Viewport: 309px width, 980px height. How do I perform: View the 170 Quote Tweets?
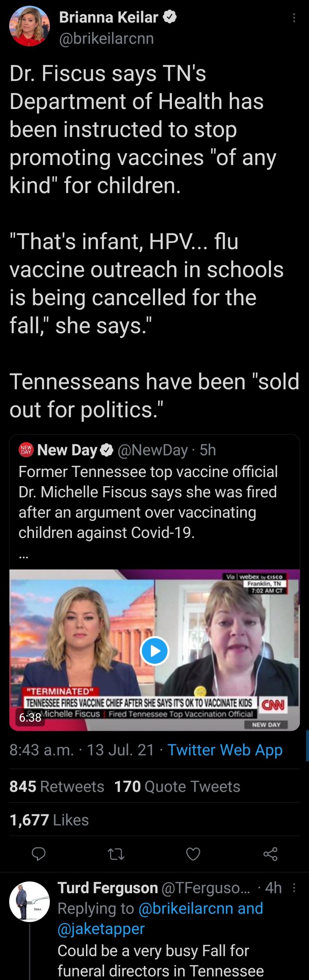(x=177, y=786)
